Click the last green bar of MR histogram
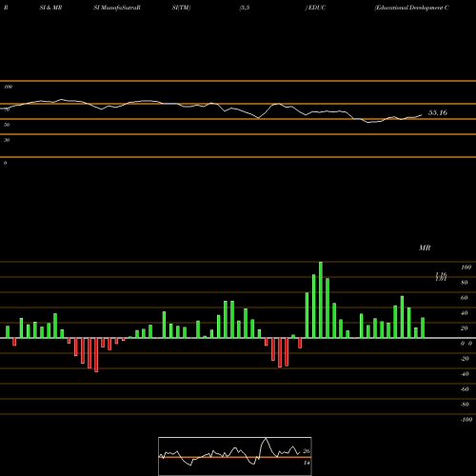The height and width of the screenshot is (476, 476). click(423, 327)
